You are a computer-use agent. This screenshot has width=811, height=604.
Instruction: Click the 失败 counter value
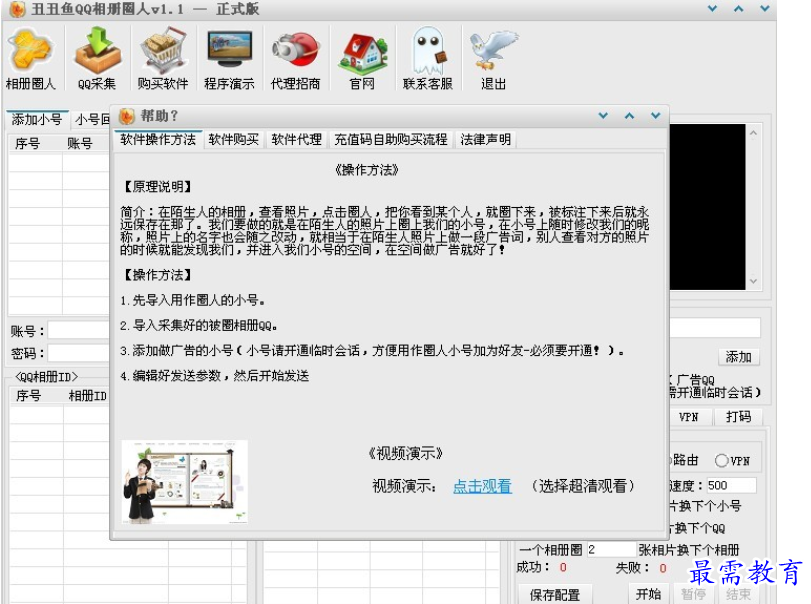coord(663,568)
